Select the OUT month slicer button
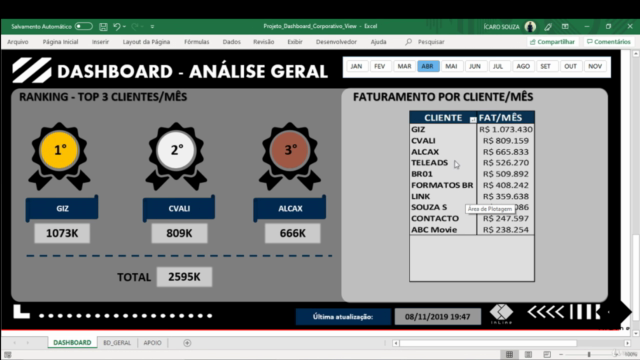This screenshot has height=360, width=640. [x=570, y=66]
